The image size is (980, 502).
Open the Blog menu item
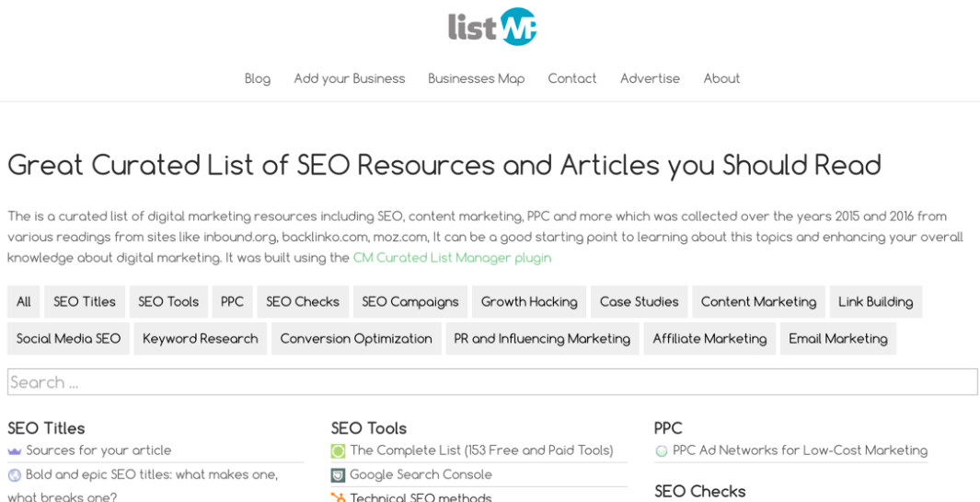click(258, 78)
